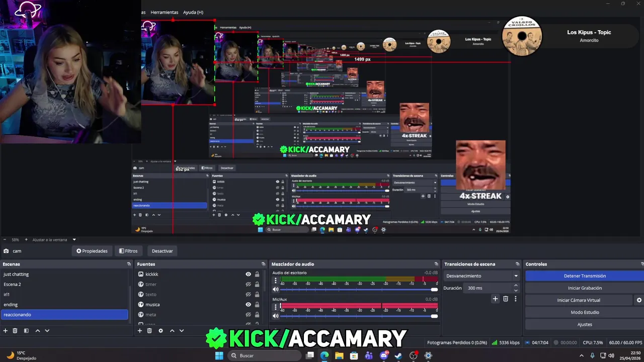Open Windows Start menu
Viewport: 644px width, 362px height.
(x=219, y=355)
